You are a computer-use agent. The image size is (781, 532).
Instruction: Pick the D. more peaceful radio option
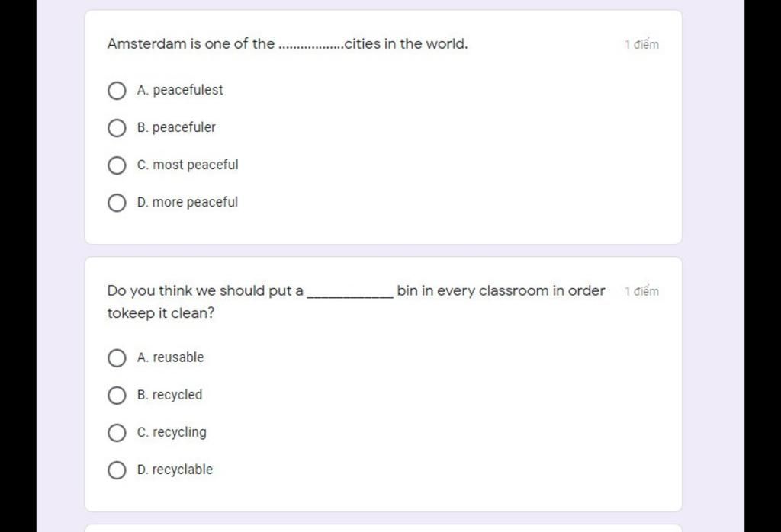click(117, 203)
